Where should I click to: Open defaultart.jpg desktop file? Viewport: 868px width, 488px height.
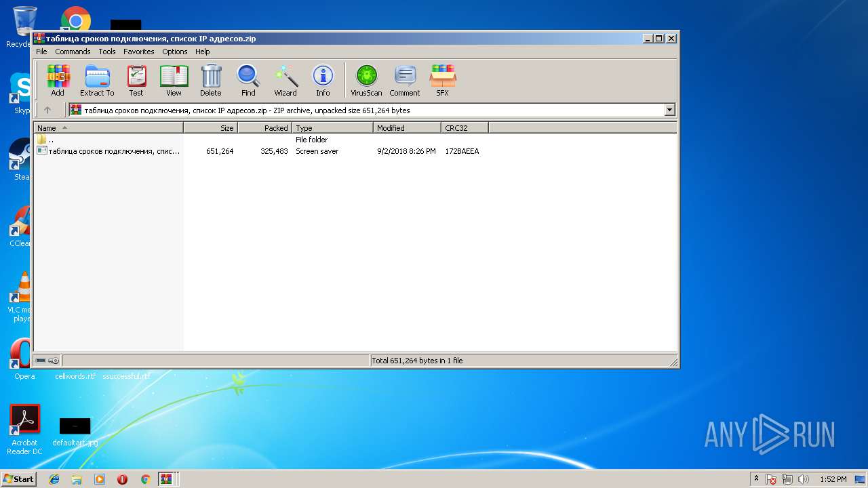75,432
